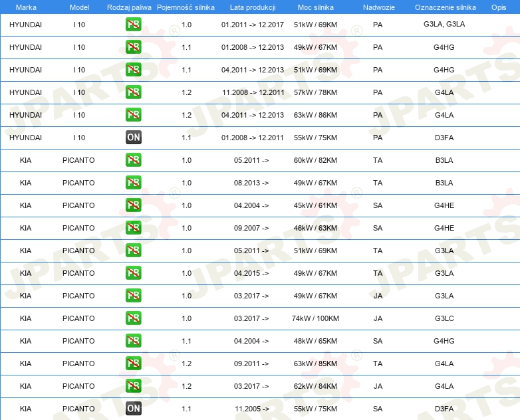Image resolution: width=520 pixels, height=420 pixels.
Task: Click '01.2011 -> 12.2017' production years cell
Action: [253, 25]
